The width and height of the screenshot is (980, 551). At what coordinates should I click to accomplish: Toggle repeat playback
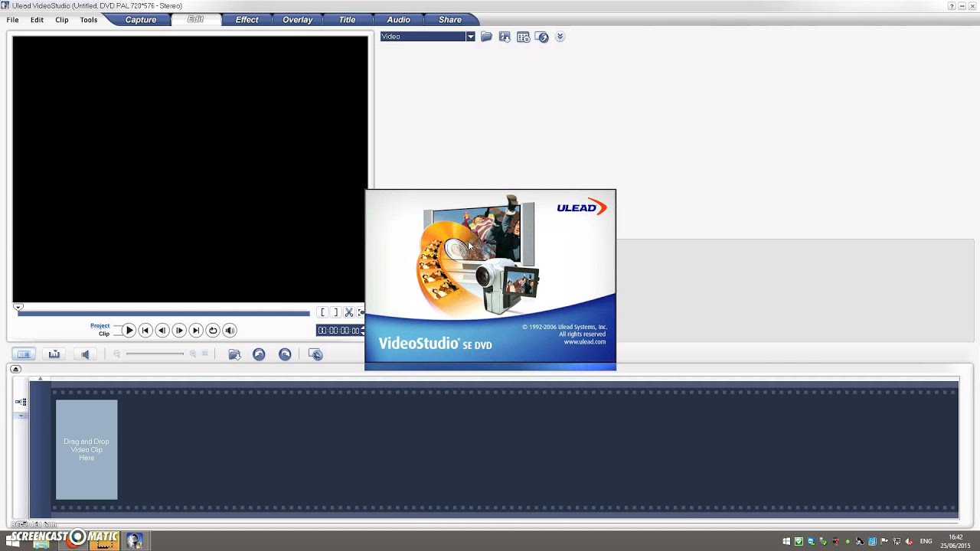(213, 331)
